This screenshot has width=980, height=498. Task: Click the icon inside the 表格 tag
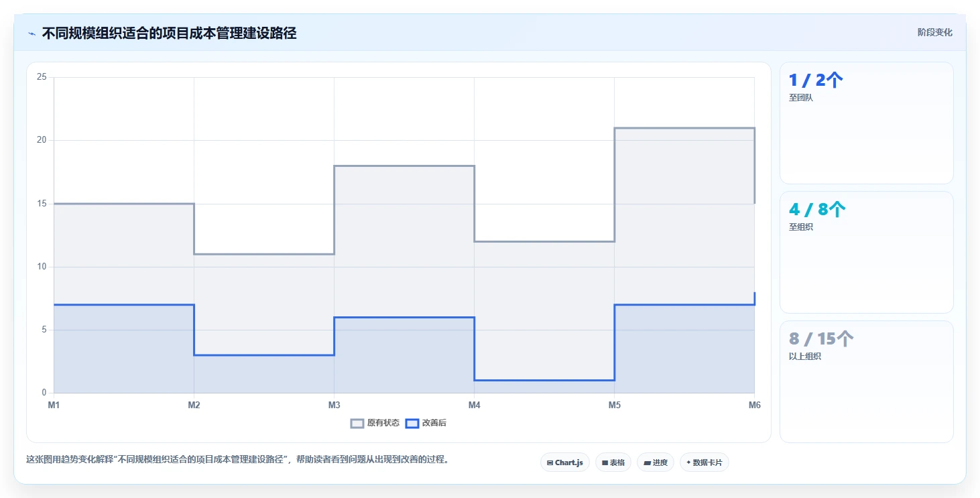pos(605,462)
